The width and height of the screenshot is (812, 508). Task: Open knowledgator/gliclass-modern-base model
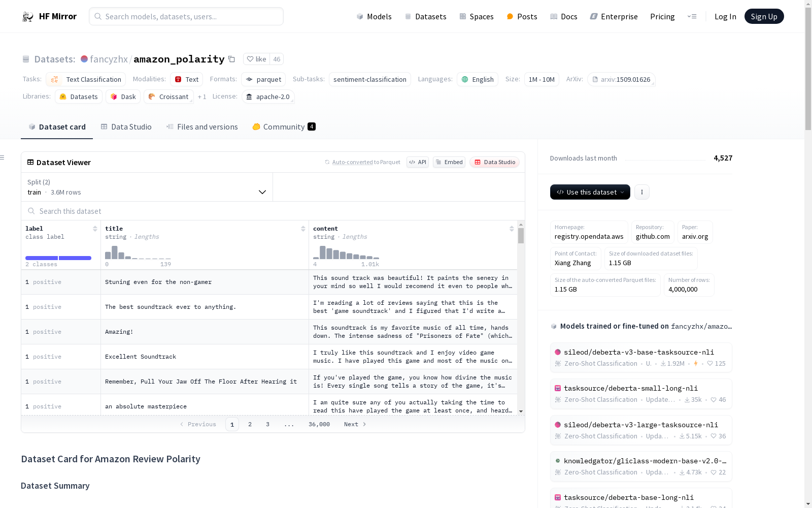[x=641, y=466]
